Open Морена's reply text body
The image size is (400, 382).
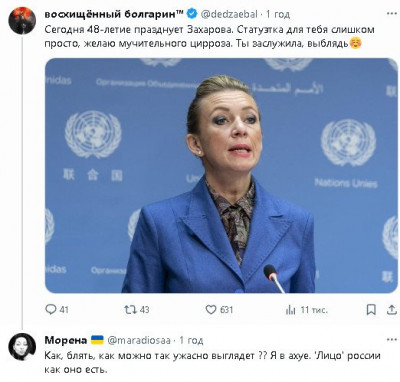tap(212, 363)
